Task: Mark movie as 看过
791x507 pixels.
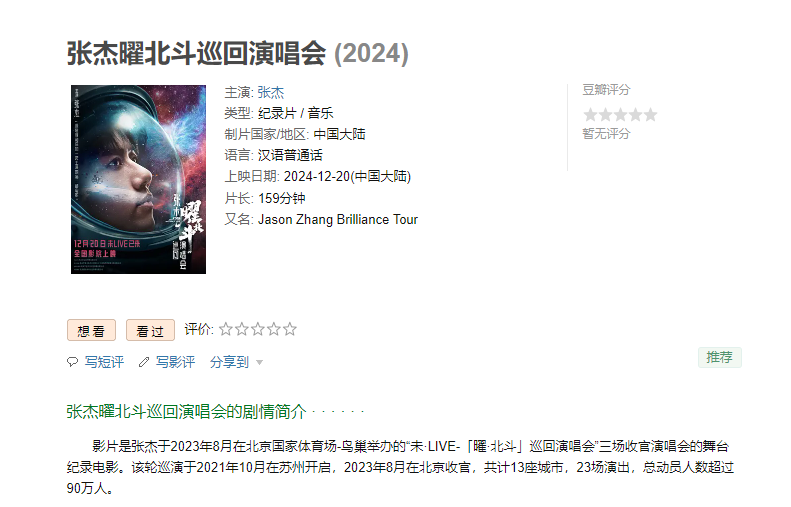Action: coord(150,330)
